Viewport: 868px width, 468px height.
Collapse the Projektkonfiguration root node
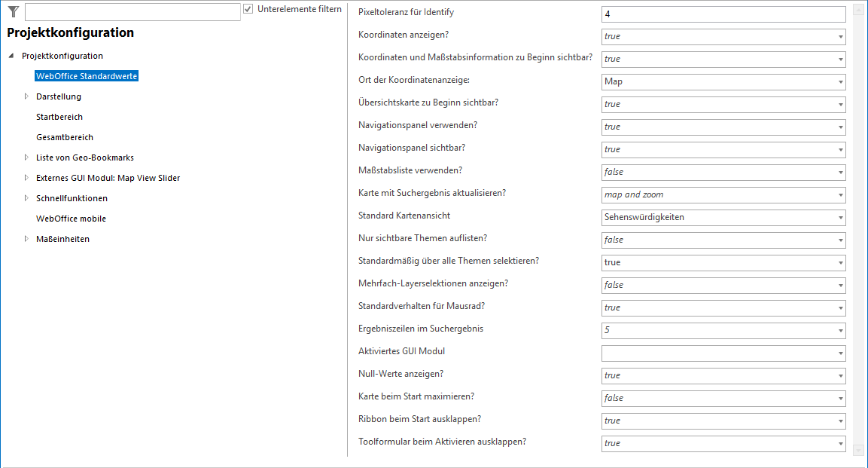11,57
